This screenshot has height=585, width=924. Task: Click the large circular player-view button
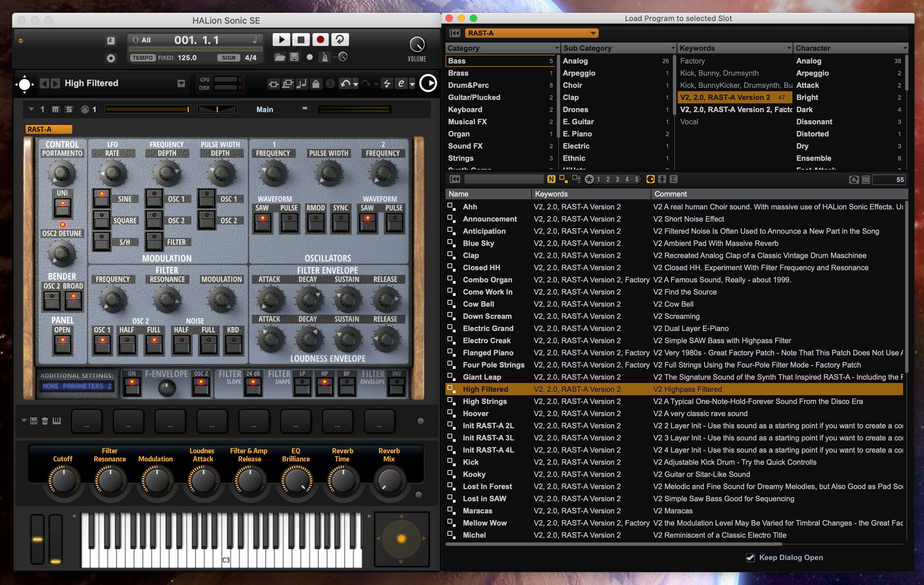tap(428, 83)
